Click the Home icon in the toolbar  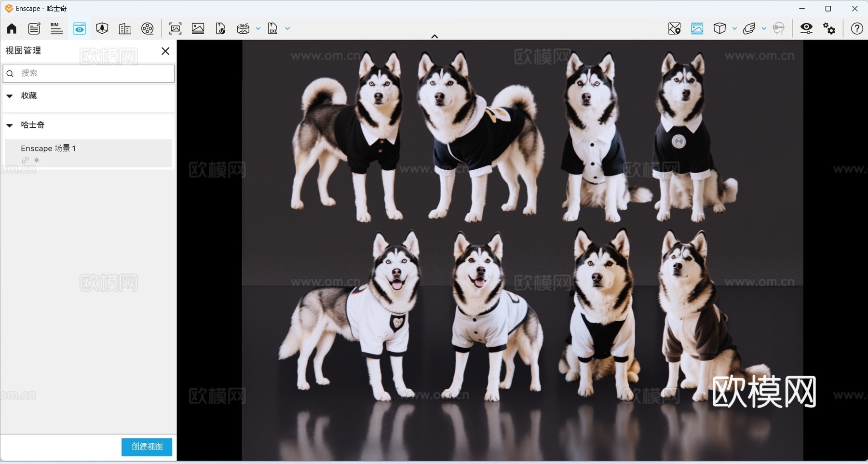tap(12, 28)
